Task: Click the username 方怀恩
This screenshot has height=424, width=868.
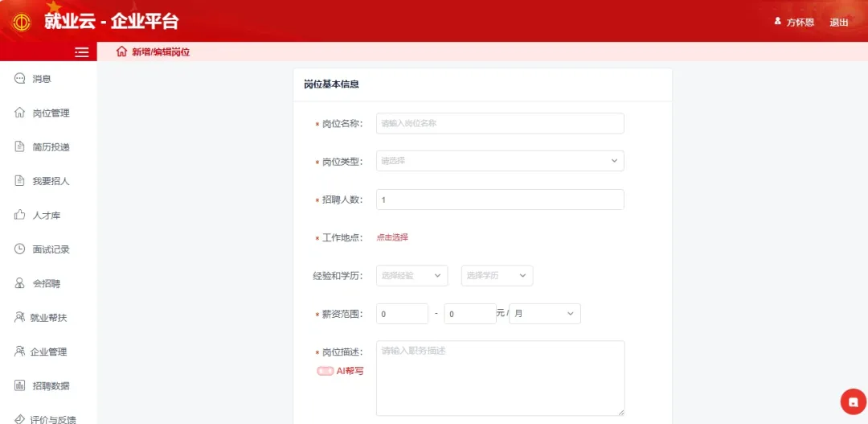Action: click(800, 23)
